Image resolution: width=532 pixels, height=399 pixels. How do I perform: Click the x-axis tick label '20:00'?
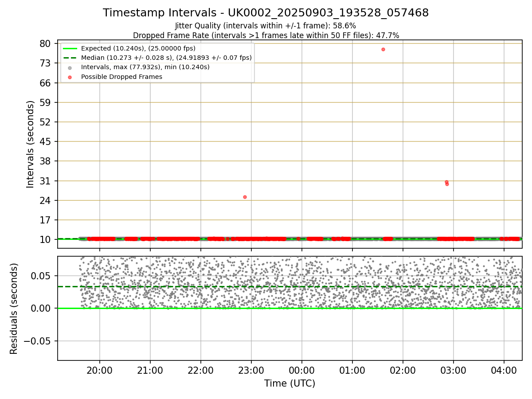100,371
